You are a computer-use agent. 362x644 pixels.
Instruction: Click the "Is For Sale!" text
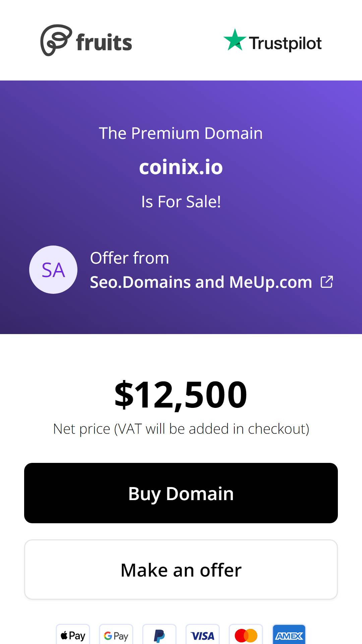(181, 202)
